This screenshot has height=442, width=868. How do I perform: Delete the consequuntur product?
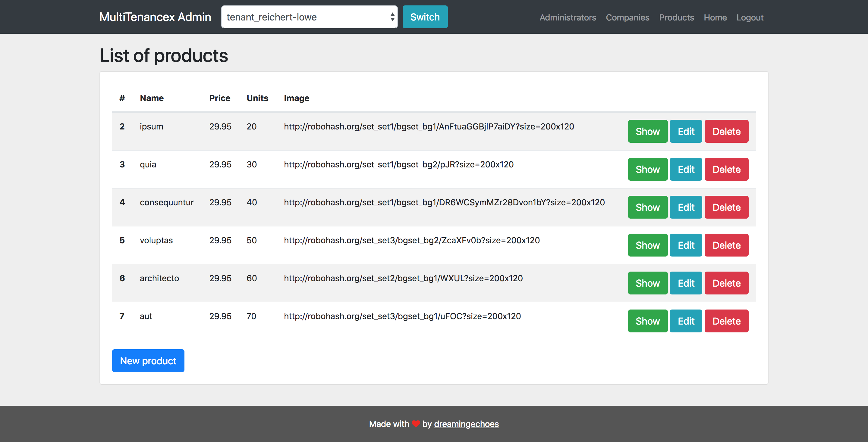[726, 207]
